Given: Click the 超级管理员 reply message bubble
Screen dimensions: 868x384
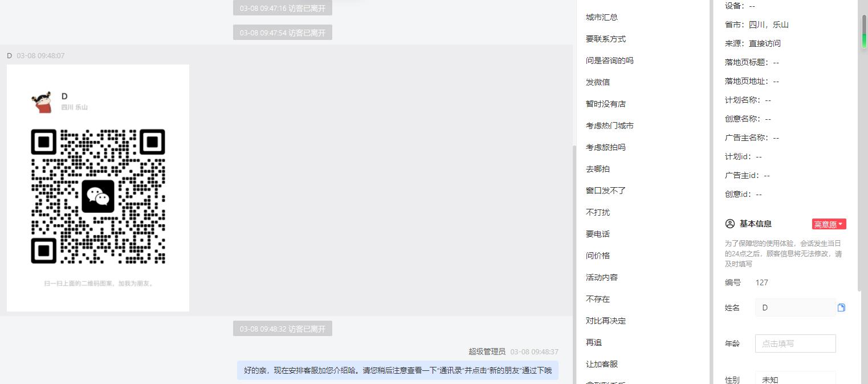Looking at the screenshot, I should click(x=398, y=370).
